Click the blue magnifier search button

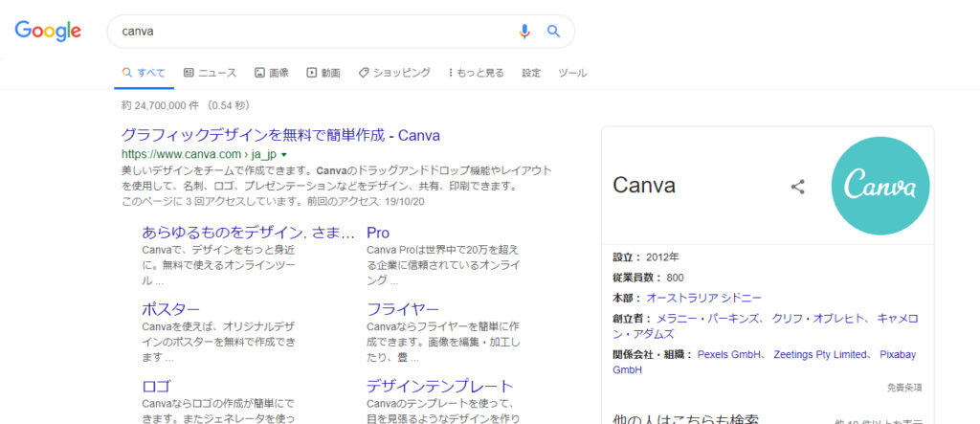point(553,31)
